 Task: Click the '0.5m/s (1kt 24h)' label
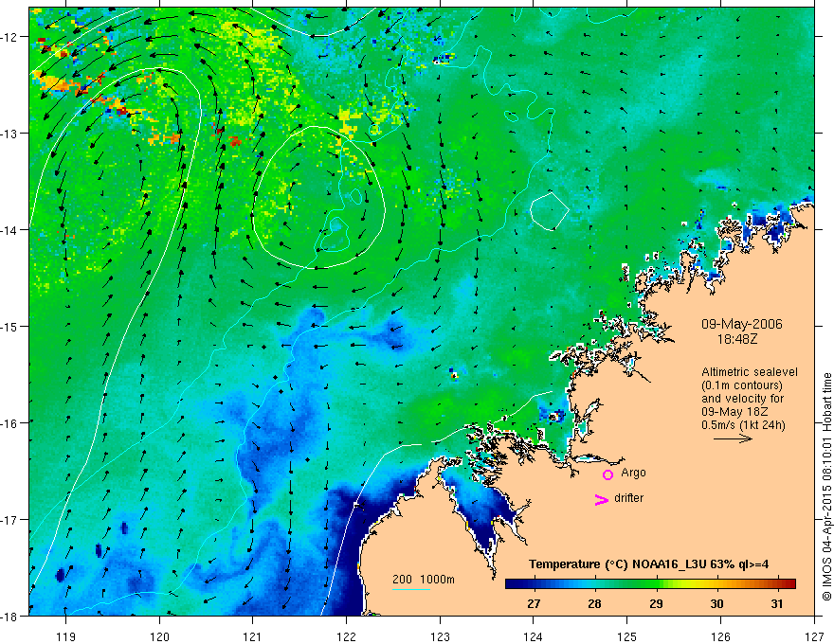[744, 425]
